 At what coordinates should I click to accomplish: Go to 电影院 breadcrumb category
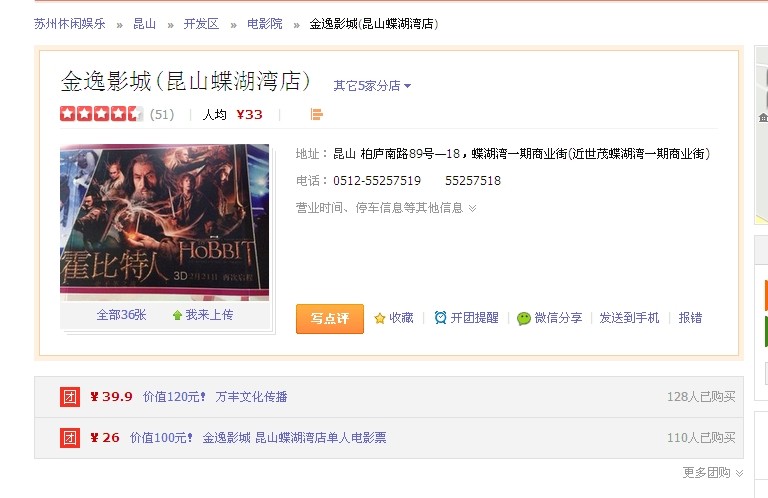[x=264, y=24]
